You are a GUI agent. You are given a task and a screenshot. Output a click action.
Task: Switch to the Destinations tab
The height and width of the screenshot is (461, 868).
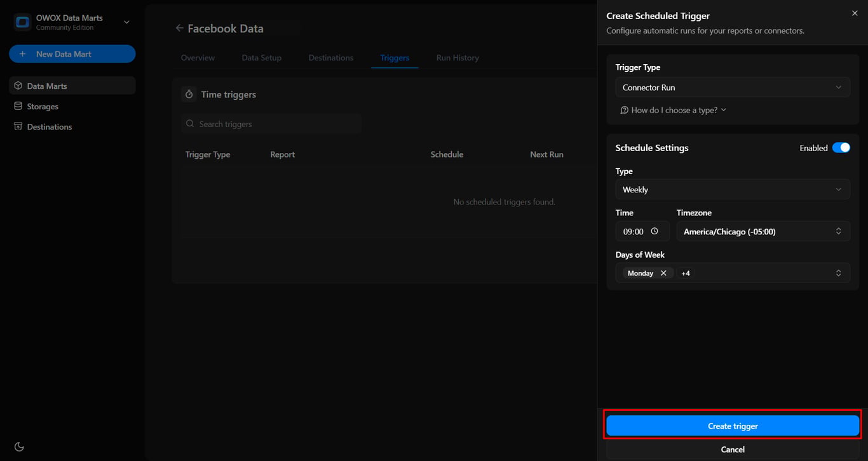[x=330, y=58]
